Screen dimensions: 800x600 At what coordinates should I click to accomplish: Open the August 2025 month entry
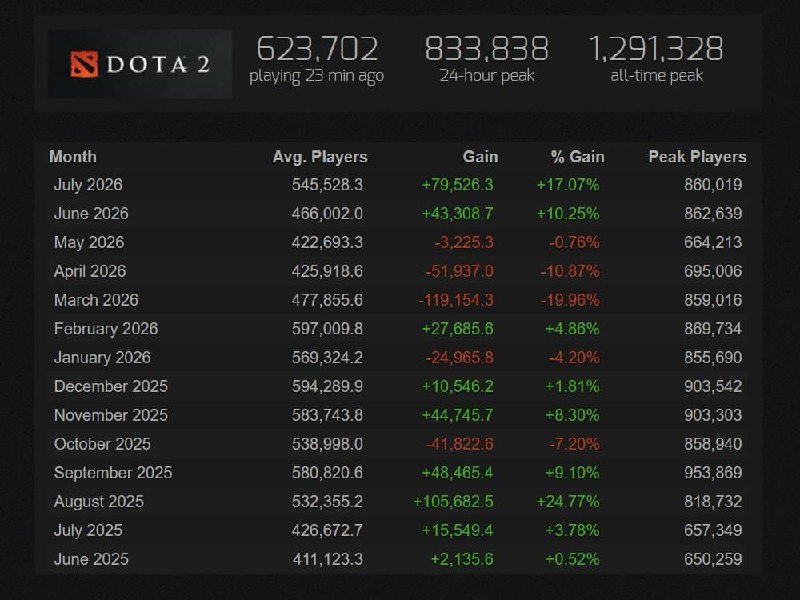pyautogui.click(x=99, y=502)
